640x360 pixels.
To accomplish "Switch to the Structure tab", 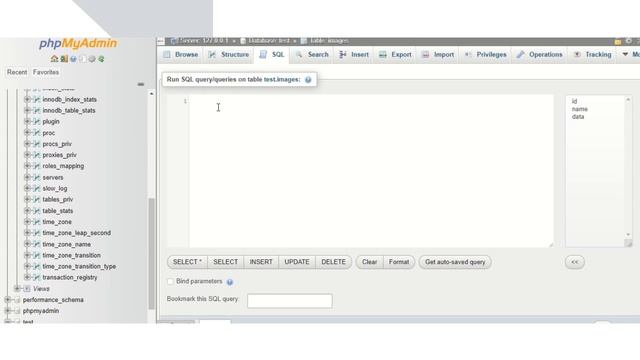I will pyautogui.click(x=229, y=55).
